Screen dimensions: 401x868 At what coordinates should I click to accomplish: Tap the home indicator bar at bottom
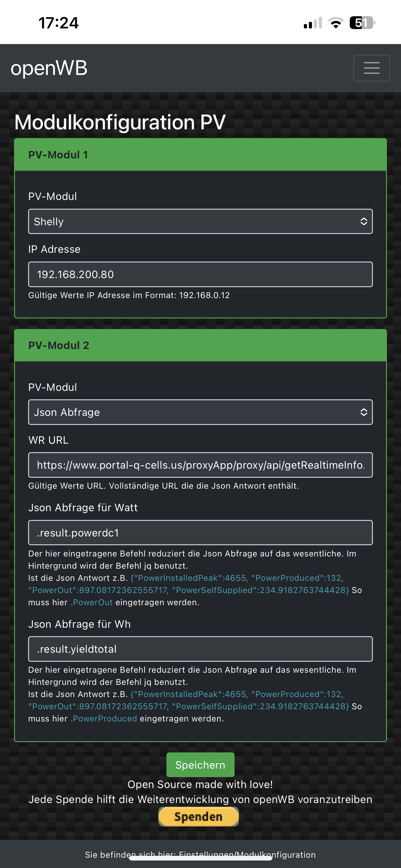(x=200, y=858)
